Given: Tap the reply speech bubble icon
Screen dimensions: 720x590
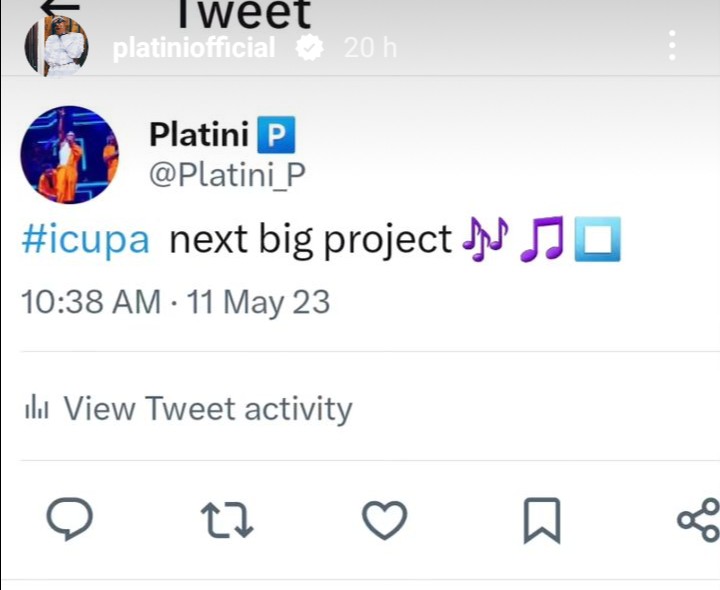Looking at the screenshot, I should pyautogui.click(x=70, y=520).
